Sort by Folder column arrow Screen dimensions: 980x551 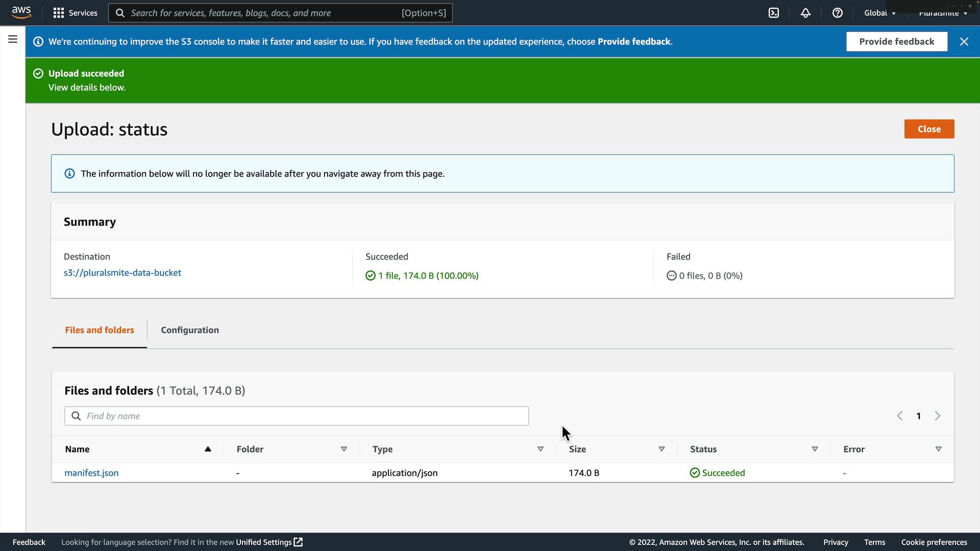point(344,449)
